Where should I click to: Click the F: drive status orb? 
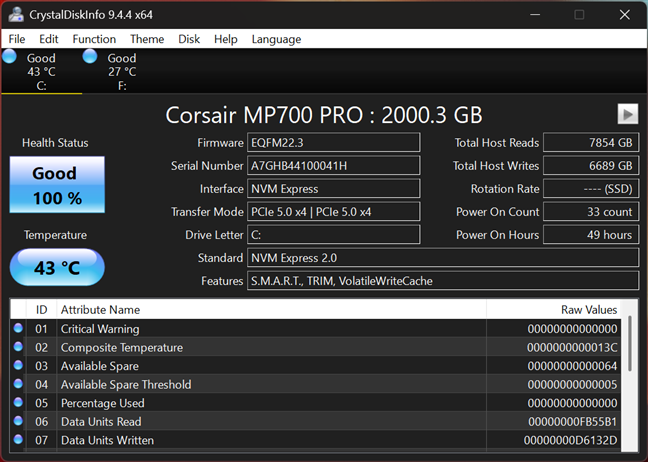coord(90,56)
